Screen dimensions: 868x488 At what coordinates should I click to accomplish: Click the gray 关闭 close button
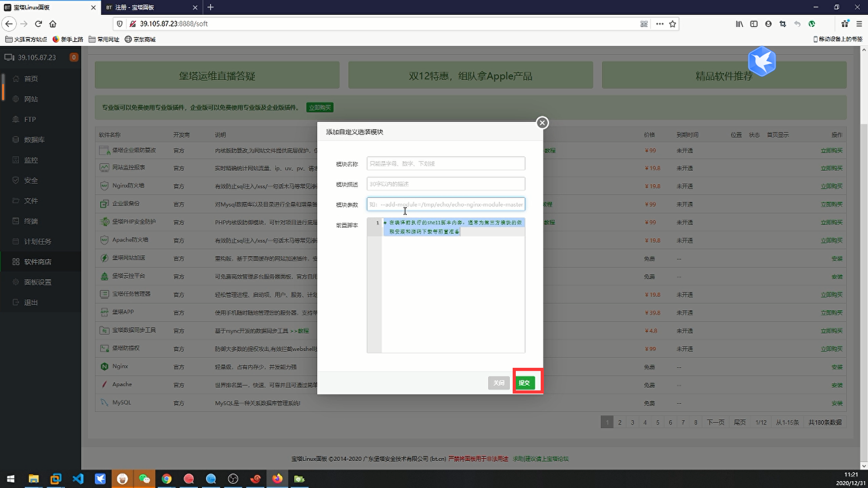coord(499,383)
